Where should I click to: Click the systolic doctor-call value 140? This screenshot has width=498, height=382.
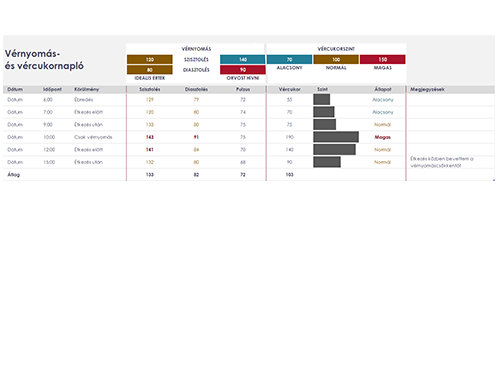243,59
